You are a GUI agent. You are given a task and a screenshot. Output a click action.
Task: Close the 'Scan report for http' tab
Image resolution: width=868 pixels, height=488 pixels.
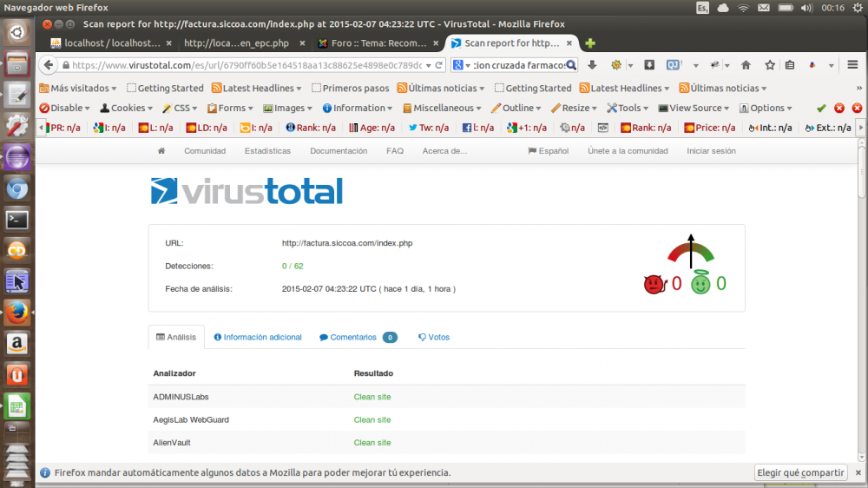(569, 43)
